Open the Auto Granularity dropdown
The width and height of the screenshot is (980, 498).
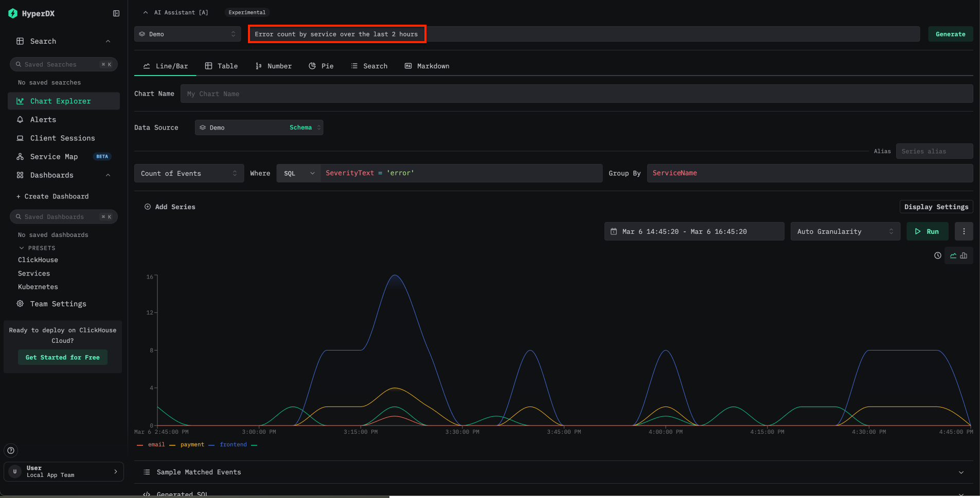tap(845, 232)
